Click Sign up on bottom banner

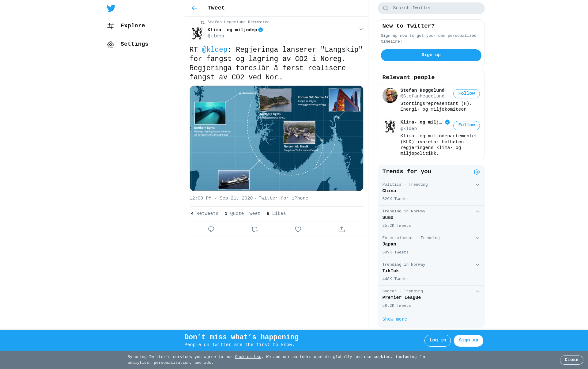click(468, 340)
